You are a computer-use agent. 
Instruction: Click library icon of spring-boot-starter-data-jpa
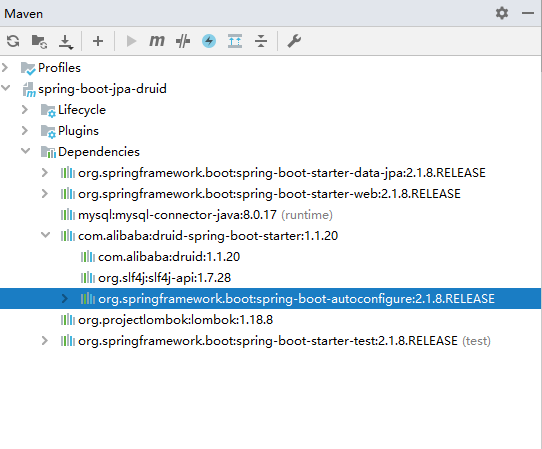[x=68, y=172]
